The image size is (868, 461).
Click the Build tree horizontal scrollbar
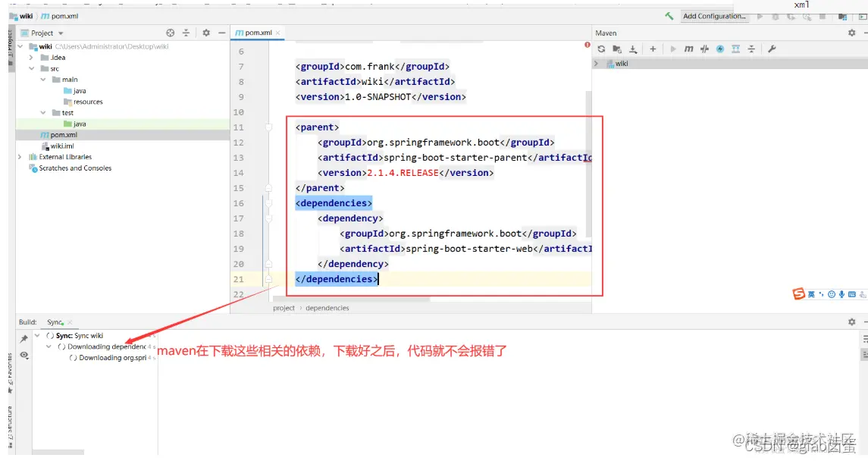pos(58,453)
